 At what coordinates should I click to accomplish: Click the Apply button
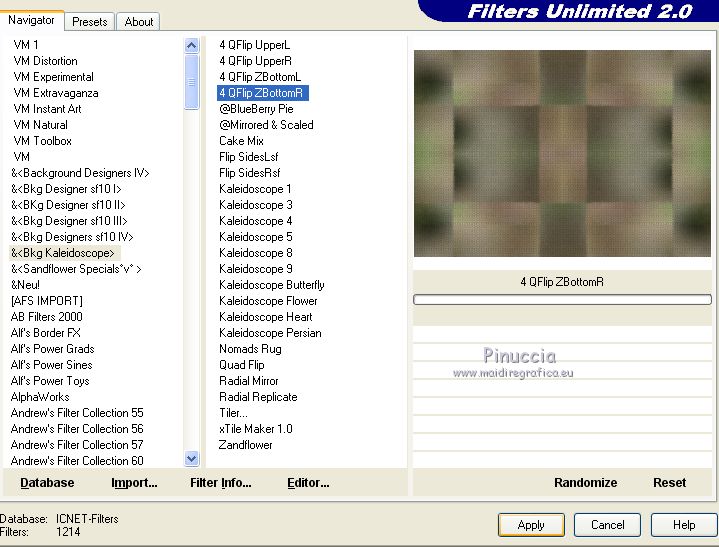(531, 525)
